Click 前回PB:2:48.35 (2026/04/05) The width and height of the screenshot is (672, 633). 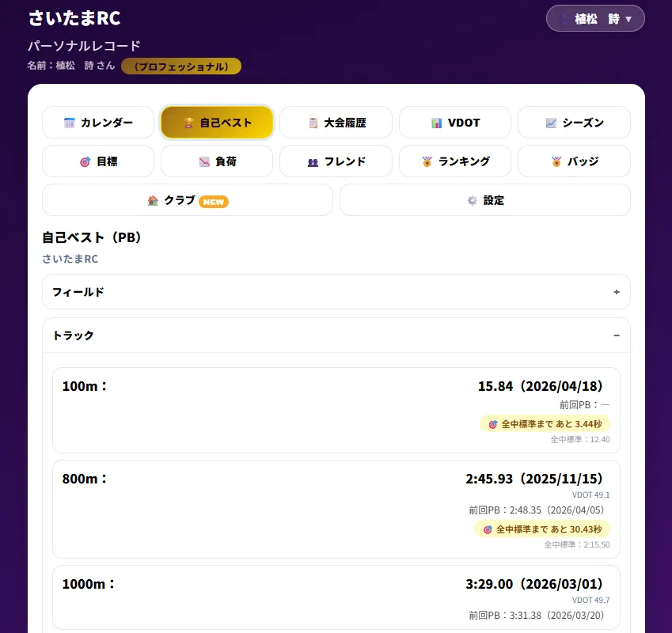[x=536, y=510]
